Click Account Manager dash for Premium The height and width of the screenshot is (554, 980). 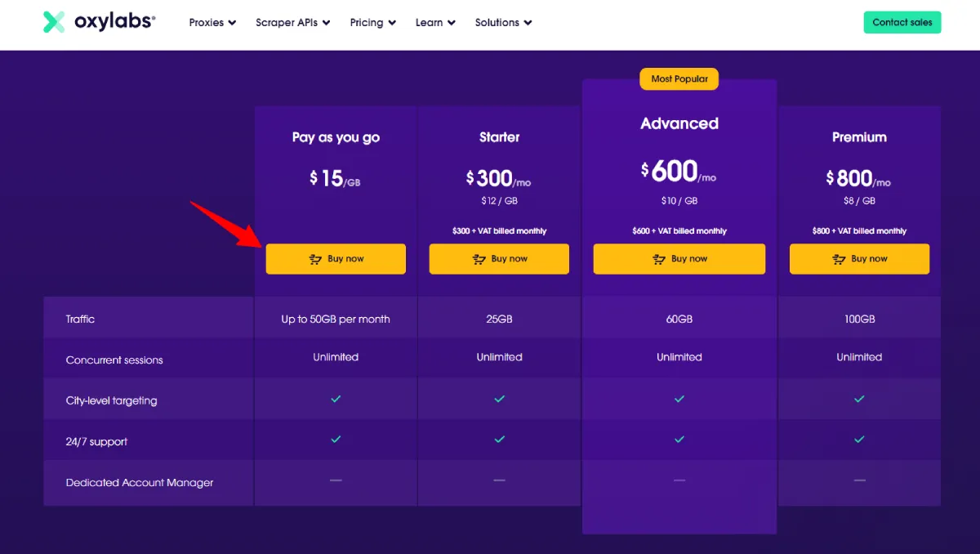[x=859, y=480]
